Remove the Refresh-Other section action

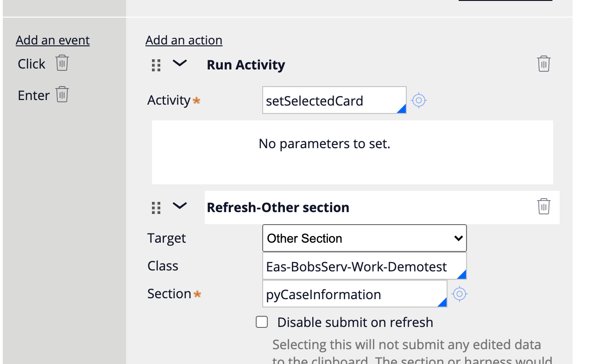[543, 207]
